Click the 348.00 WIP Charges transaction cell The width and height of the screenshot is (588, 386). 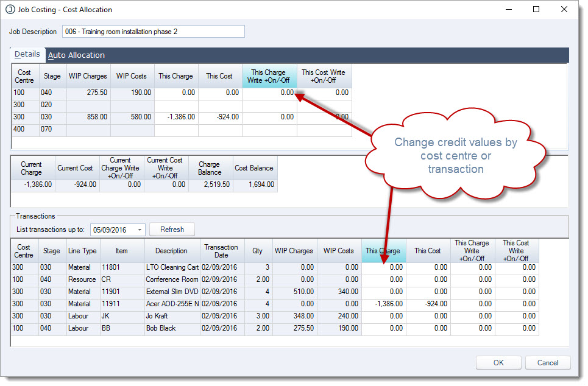[x=294, y=317]
